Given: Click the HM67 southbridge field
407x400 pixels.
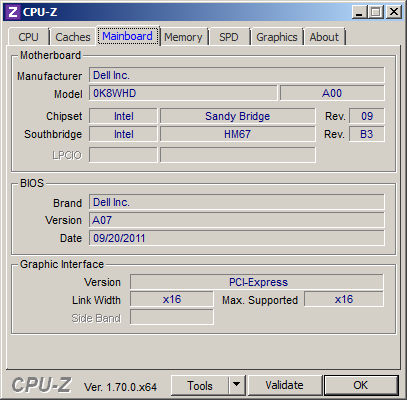Looking at the screenshot, I should tap(238, 134).
